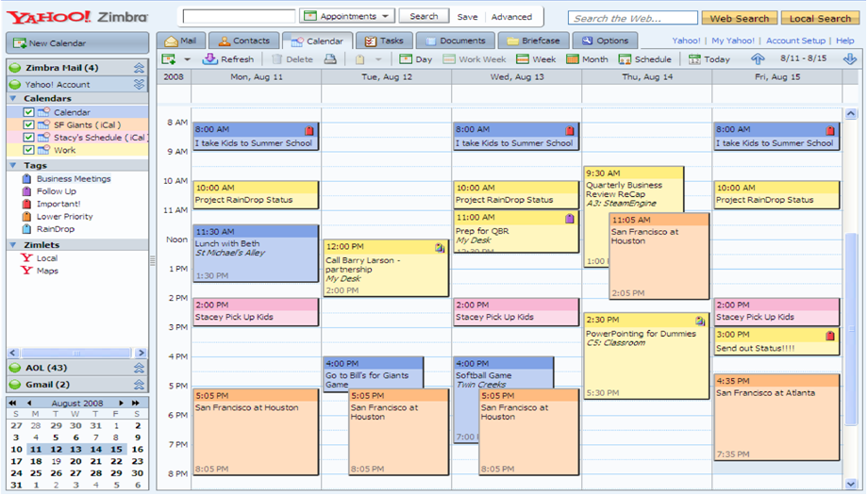Click the main search text field
Screen dimensions: 868x495
(x=239, y=16)
